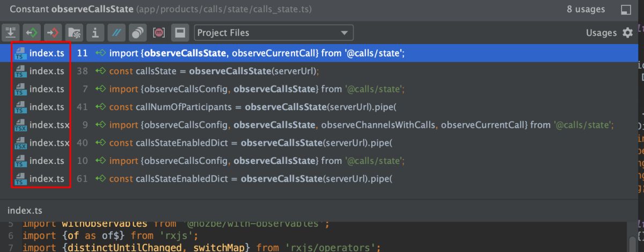Click the index.ts file name on line 10 row
The height and width of the screenshot is (252, 644).
(x=47, y=161)
